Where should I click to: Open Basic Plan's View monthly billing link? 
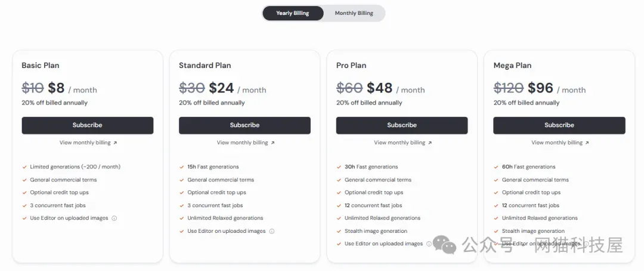tap(88, 143)
